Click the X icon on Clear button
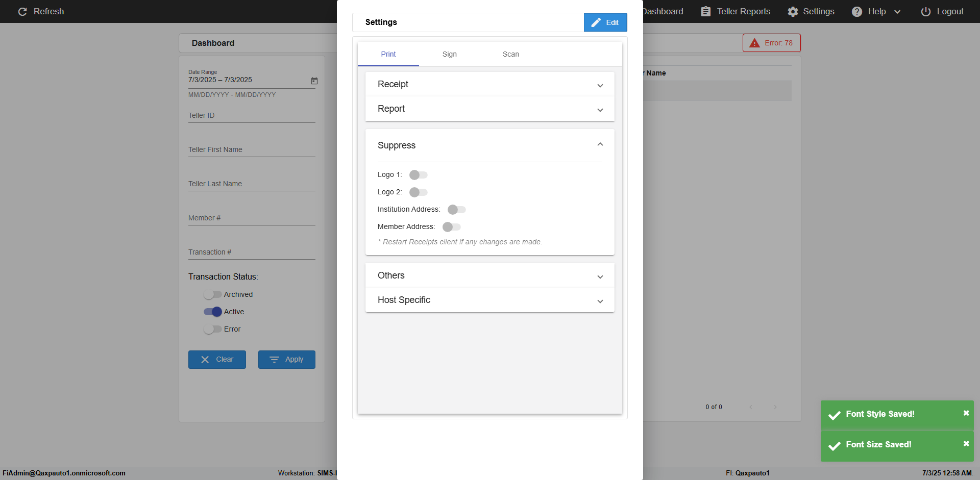Screen dimensions: 980x480 click(205, 360)
